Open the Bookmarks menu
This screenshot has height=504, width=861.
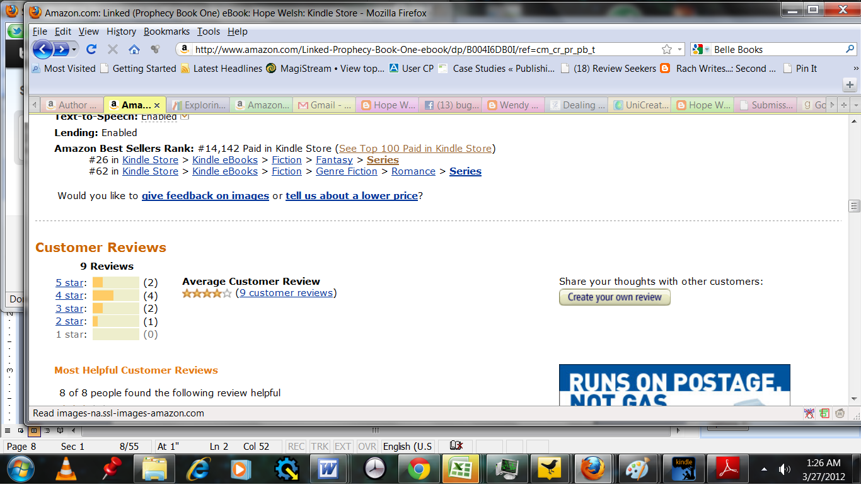click(x=166, y=31)
